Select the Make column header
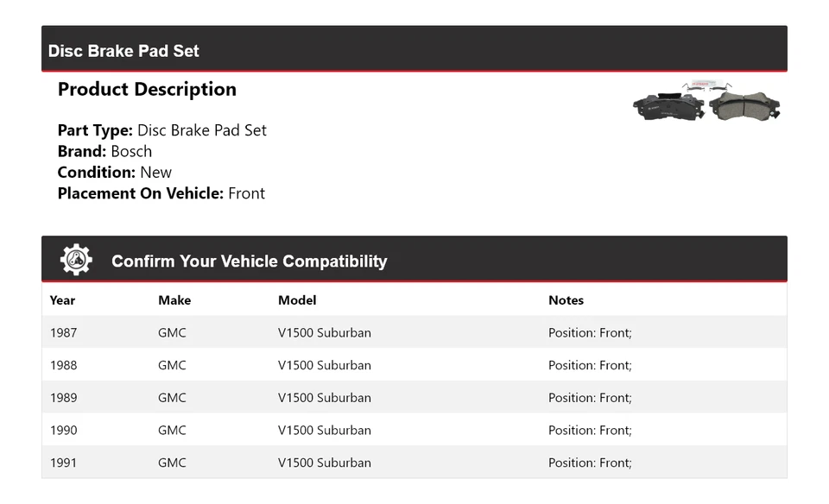 click(x=174, y=300)
